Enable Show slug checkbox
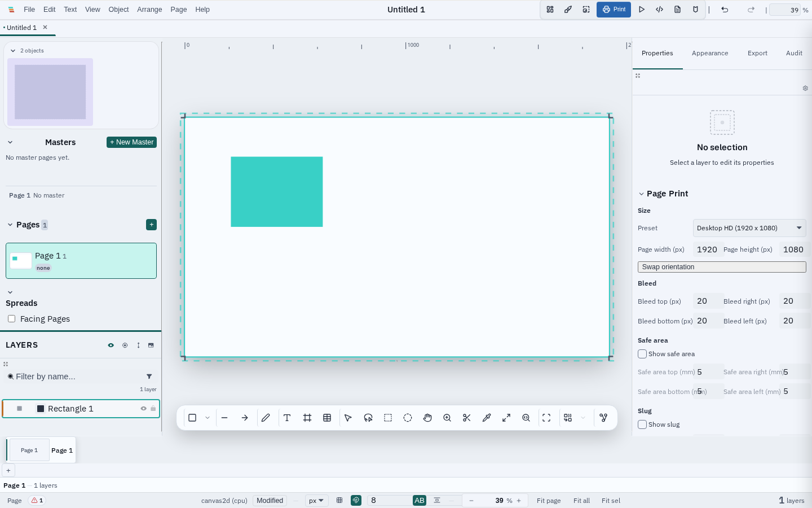The width and height of the screenshot is (812, 508). tap(642, 424)
